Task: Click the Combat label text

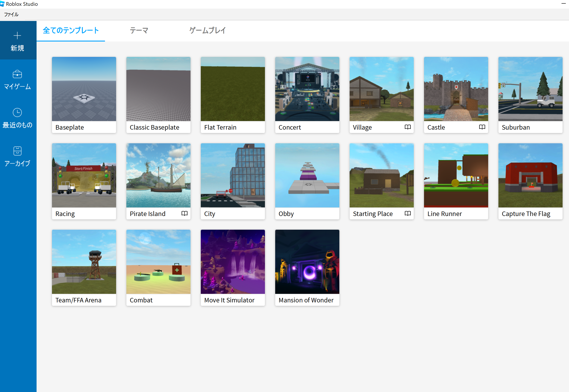Action: click(x=141, y=300)
